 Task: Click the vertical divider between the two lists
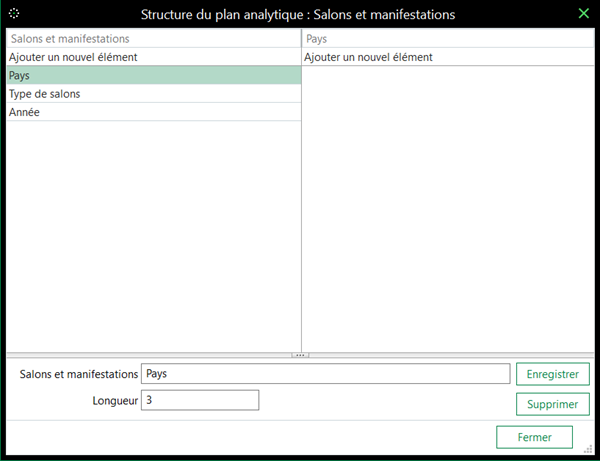pyautogui.click(x=301, y=200)
